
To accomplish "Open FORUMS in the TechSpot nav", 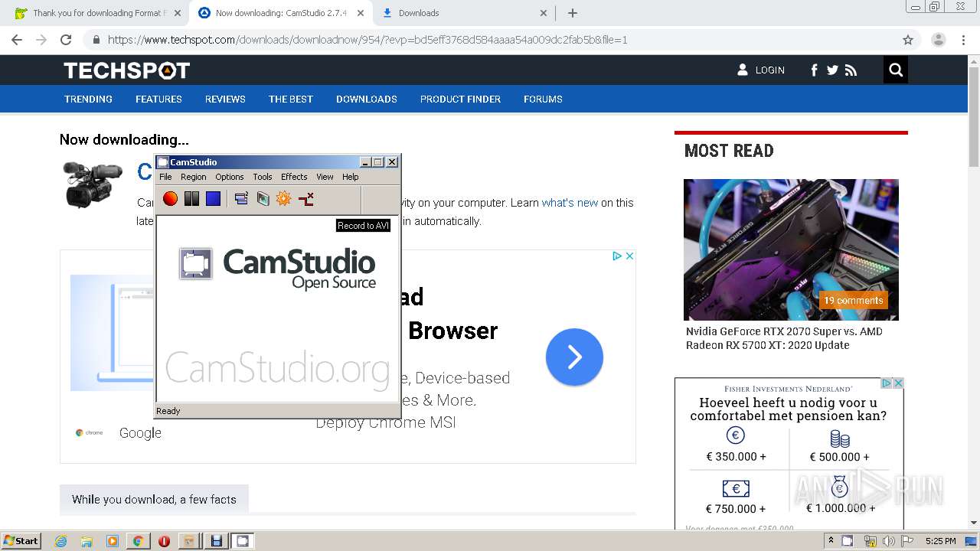I will pos(543,99).
